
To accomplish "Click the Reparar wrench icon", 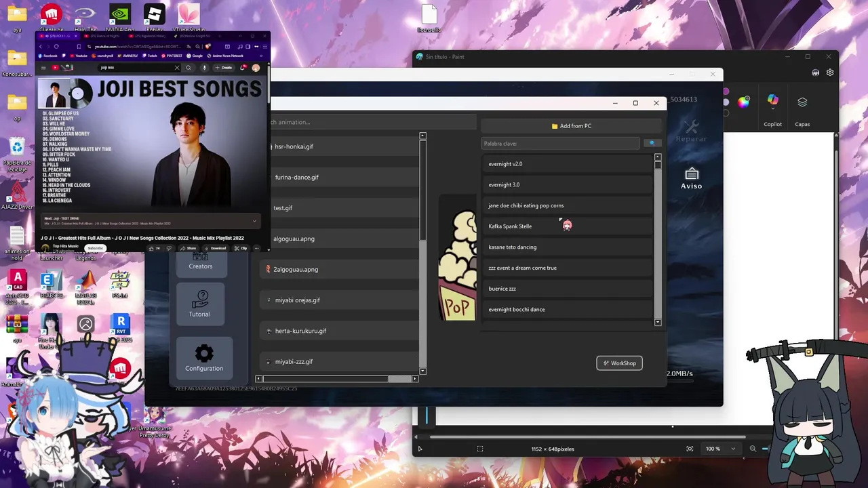I will click(x=691, y=131).
